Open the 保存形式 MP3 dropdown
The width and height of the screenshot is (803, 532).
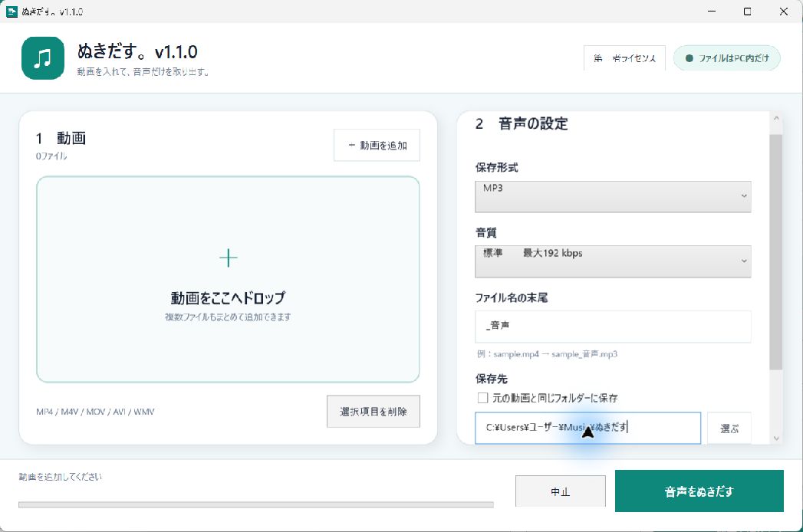[x=613, y=196]
